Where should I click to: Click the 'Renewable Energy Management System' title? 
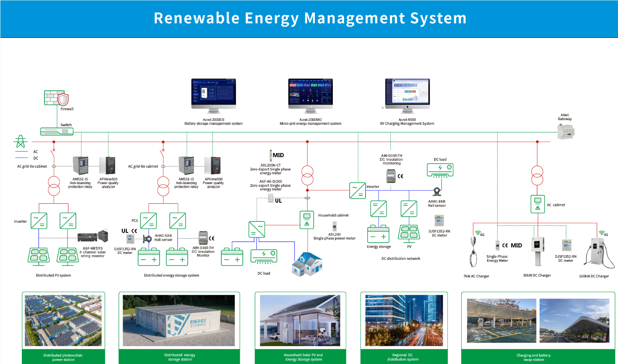[310, 18]
